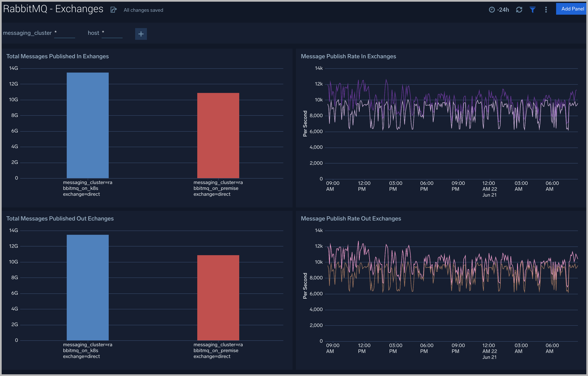
Task: Click the All changes saved status text
Action: 143,10
